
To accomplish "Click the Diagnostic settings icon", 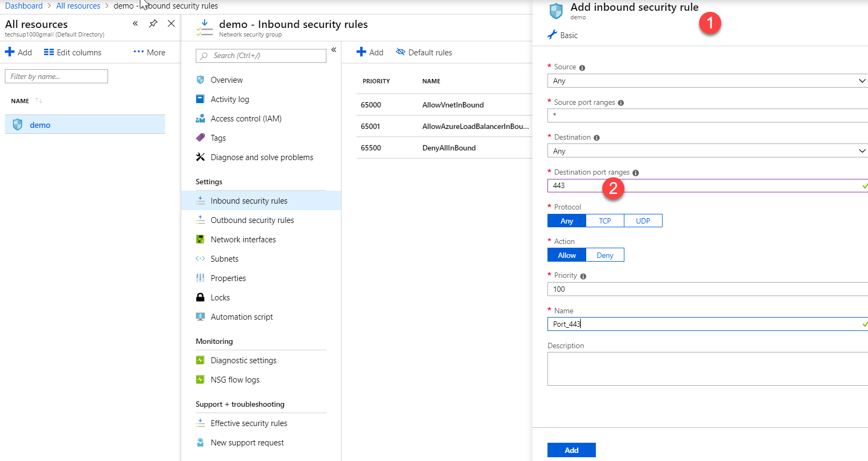I will [x=201, y=360].
